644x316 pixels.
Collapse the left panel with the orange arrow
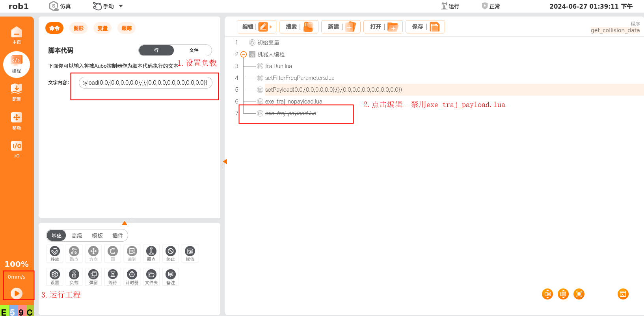tap(225, 162)
